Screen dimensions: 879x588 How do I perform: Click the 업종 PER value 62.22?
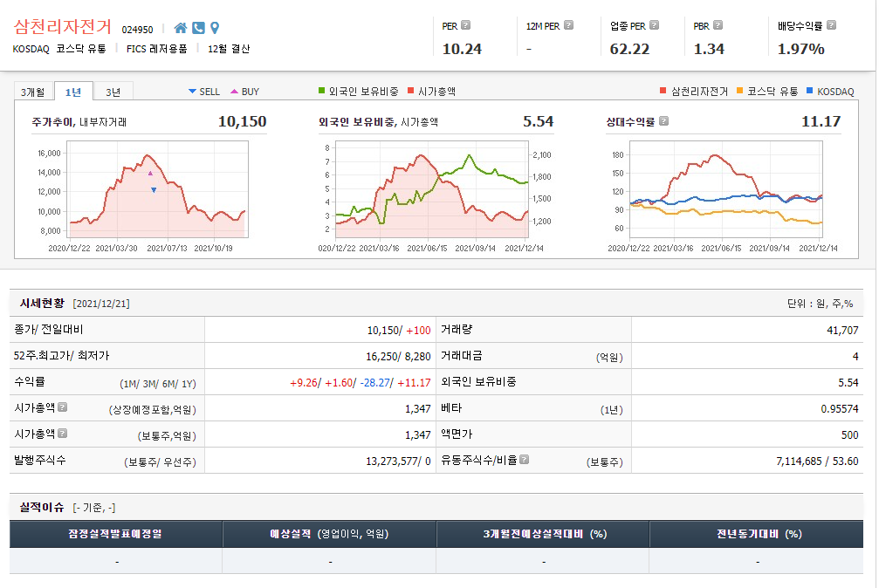pos(629,50)
